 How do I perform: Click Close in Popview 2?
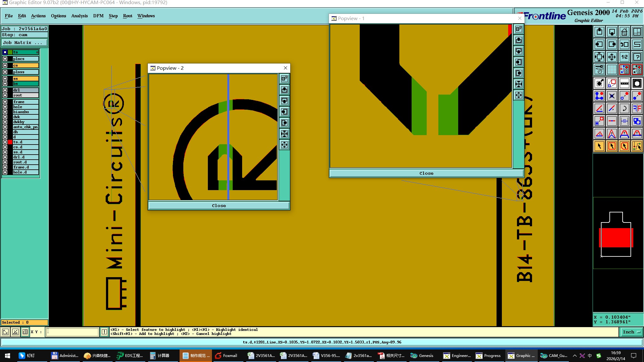coord(219,206)
